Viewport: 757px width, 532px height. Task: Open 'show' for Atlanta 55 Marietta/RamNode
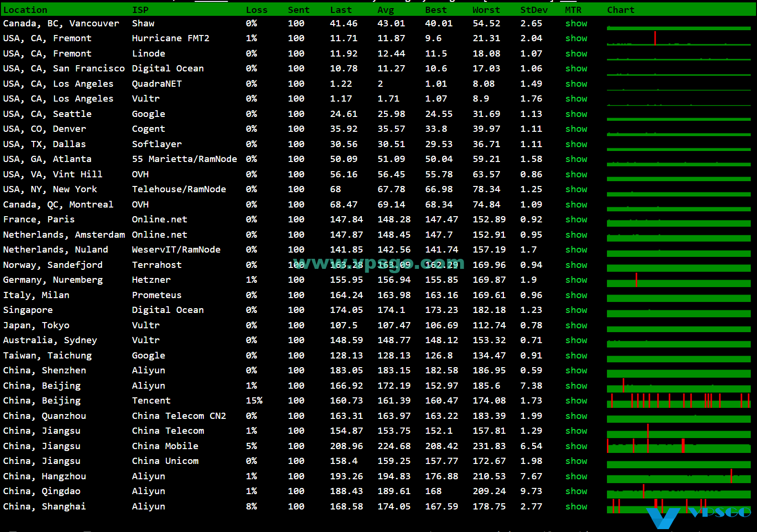point(576,159)
